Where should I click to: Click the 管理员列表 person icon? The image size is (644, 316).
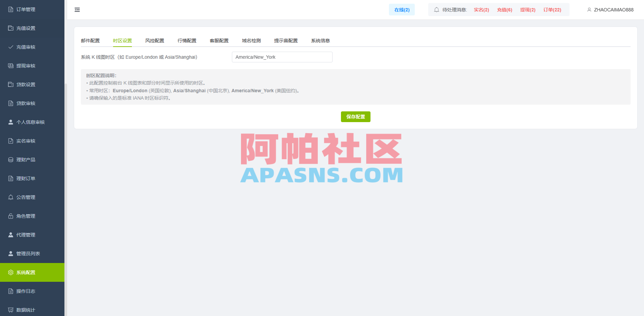coord(11,254)
